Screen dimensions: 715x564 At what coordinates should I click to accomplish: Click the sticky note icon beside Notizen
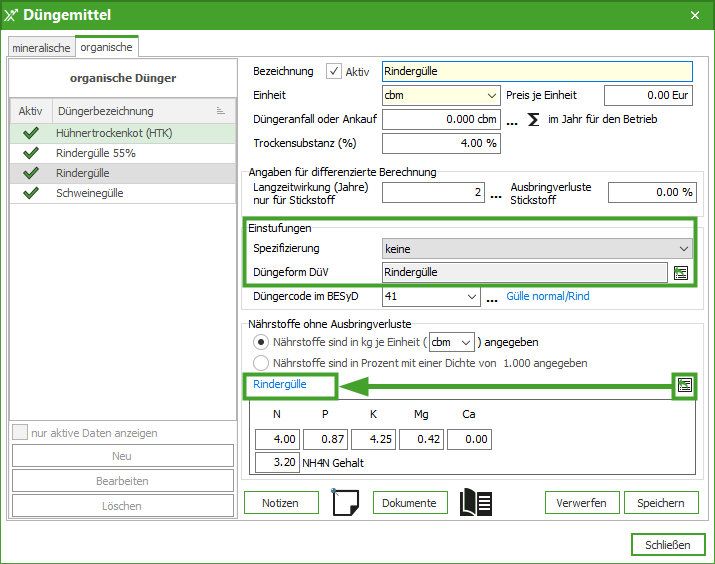point(345,502)
